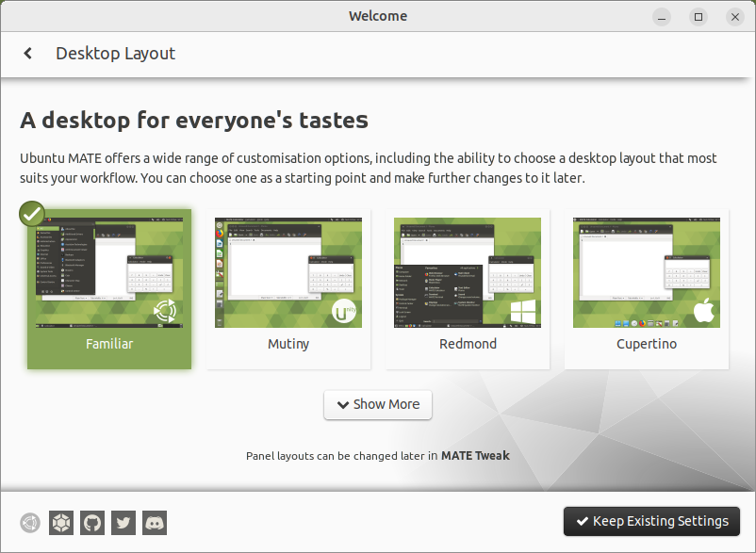The height and width of the screenshot is (553, 756).
Task: Minimize the Welcome window
Action: coord(663,16)
